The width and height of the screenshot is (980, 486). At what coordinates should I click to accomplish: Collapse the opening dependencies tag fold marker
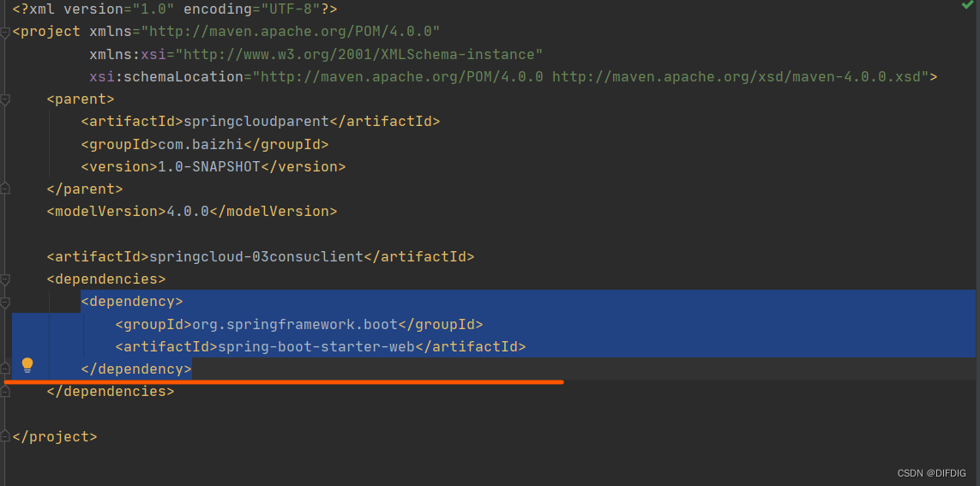tap(5, 279)
